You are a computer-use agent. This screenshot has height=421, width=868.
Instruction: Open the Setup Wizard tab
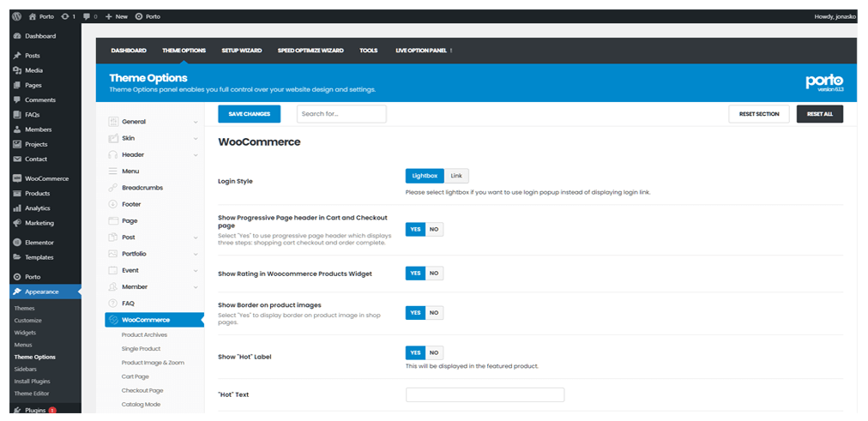242,51
